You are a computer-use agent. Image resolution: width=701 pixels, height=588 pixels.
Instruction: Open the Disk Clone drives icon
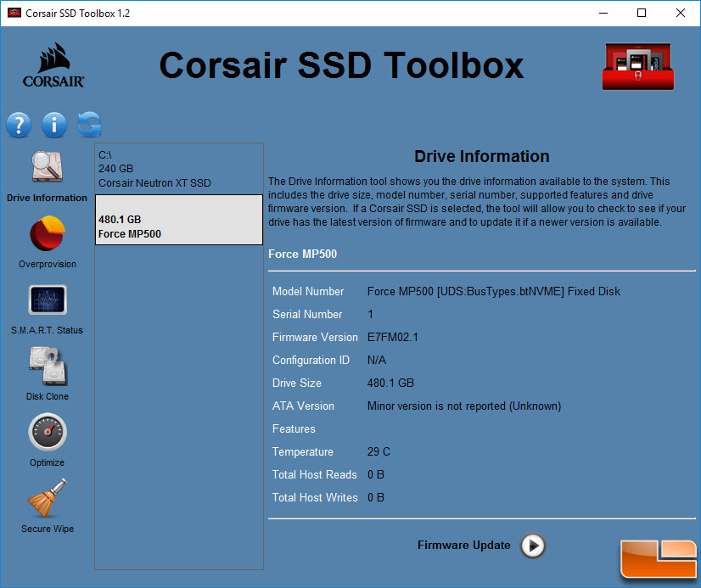(x=48, y=366)
